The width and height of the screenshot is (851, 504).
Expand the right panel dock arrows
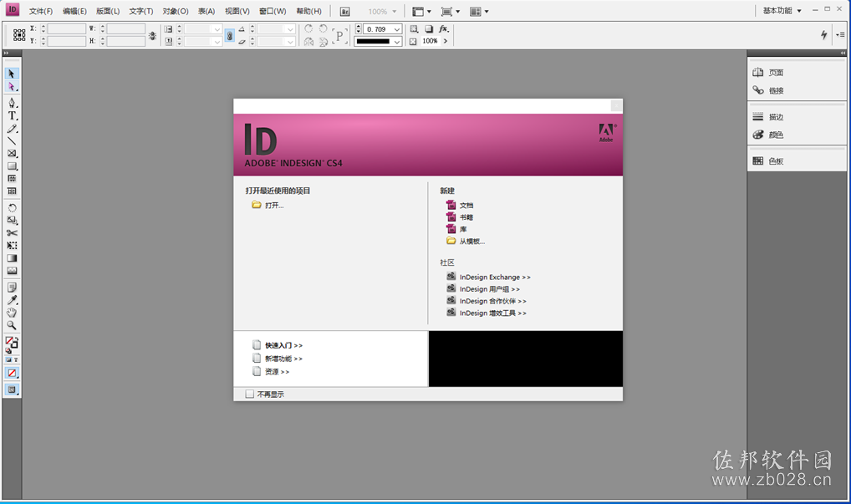(x=843, y=53)
